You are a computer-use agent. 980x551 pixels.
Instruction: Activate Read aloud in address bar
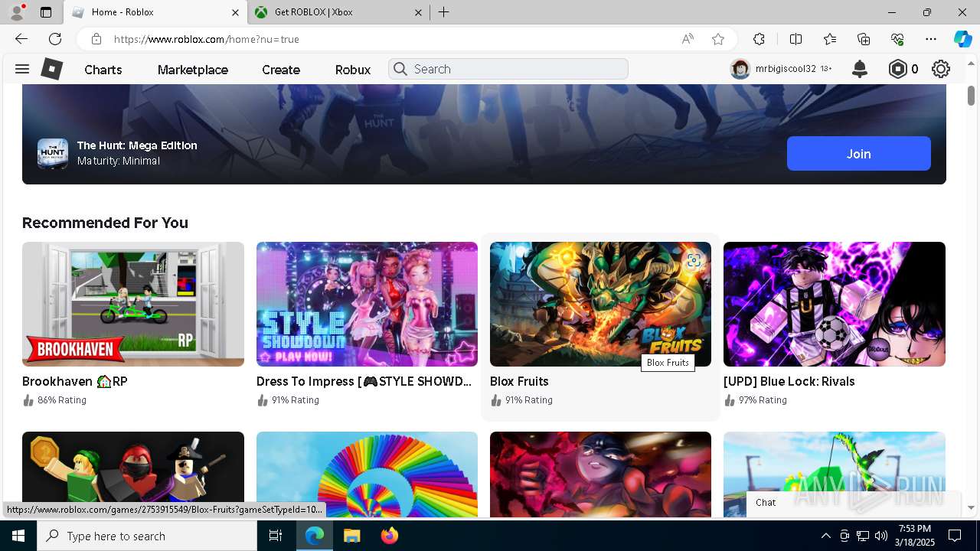click(688, 39)
